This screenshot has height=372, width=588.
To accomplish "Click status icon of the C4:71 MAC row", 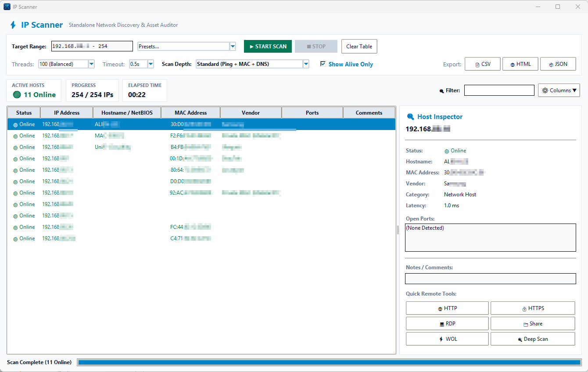I will coord(15,239).
